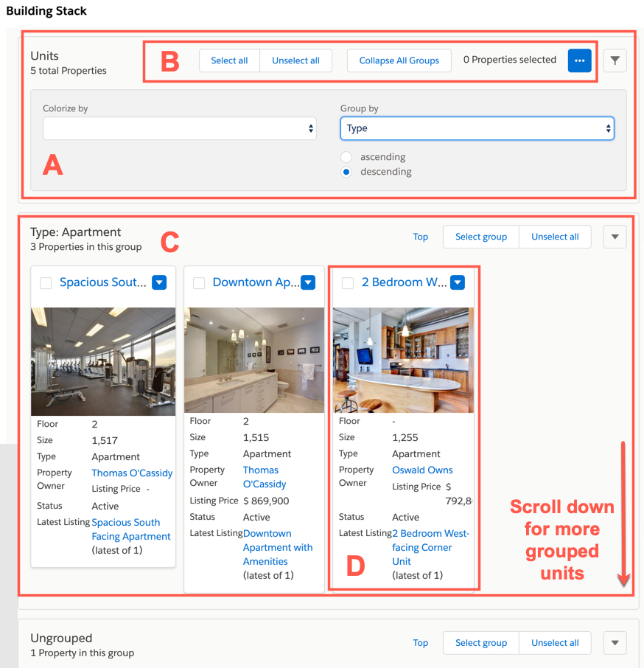Click Select group for the Apartment group
The height and width of the screenshot is (668, 644).
[x=480, y=237]
